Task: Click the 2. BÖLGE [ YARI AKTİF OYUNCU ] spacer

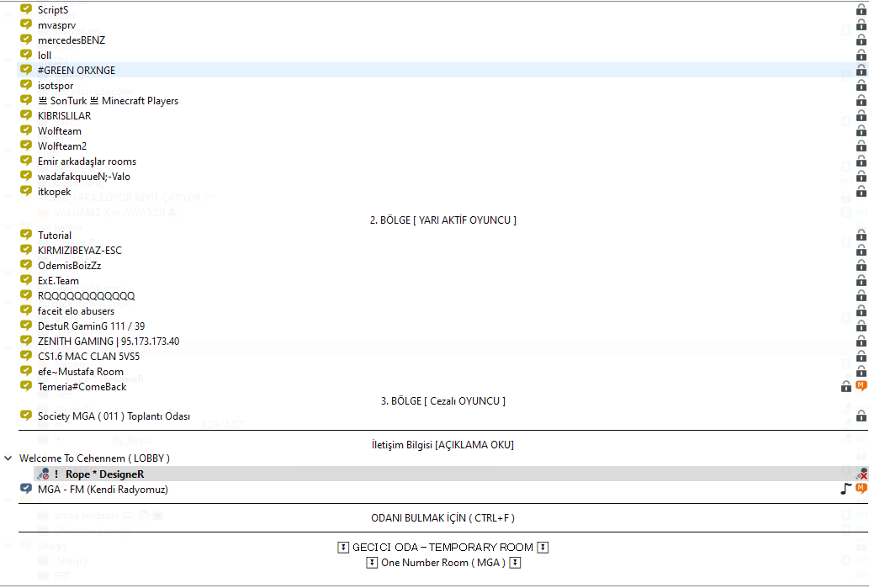Action: (x=442, y=220)
